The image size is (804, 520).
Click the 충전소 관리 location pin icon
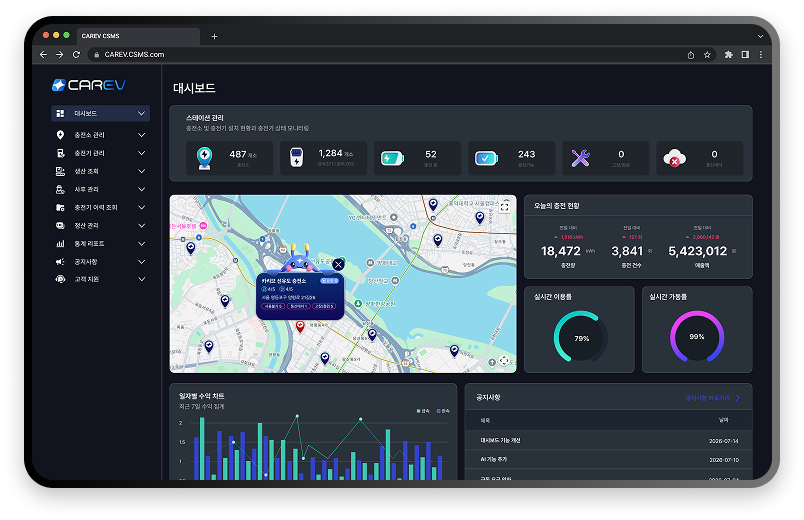60,135
